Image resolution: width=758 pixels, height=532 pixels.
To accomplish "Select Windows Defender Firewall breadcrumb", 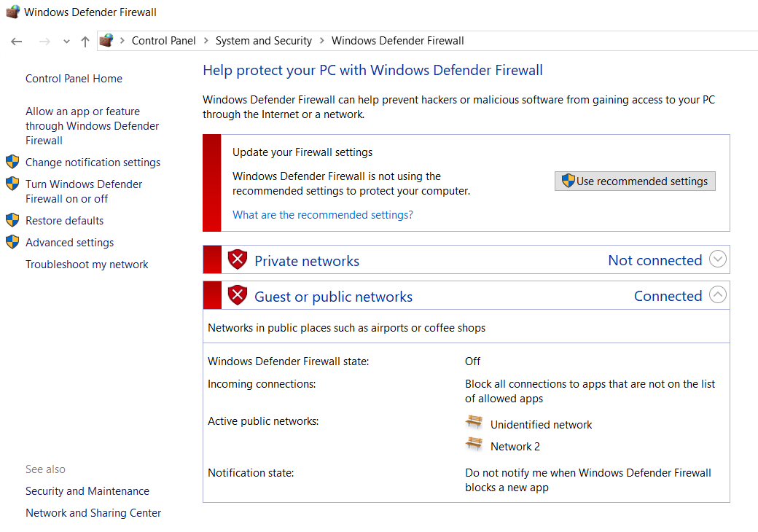I will [397, 41].
